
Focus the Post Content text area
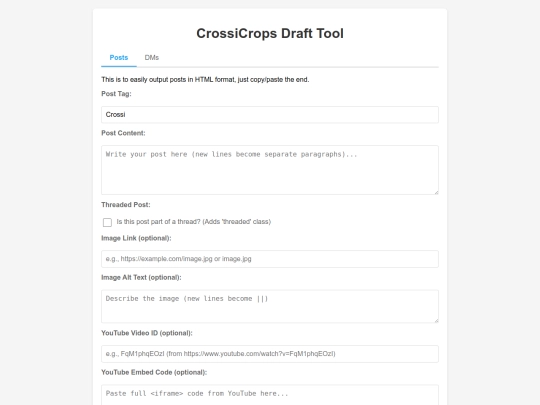[270, 170]
